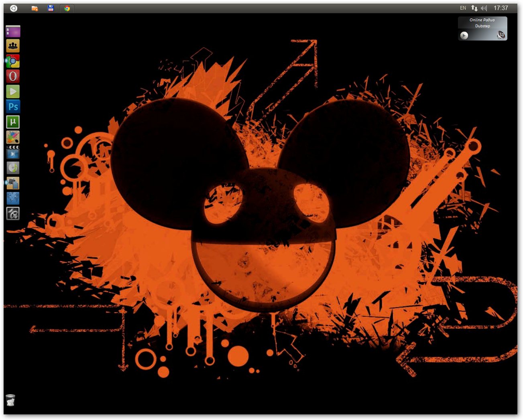
Task: Launch Photoshop from the dock
Action: click(13, 107)
